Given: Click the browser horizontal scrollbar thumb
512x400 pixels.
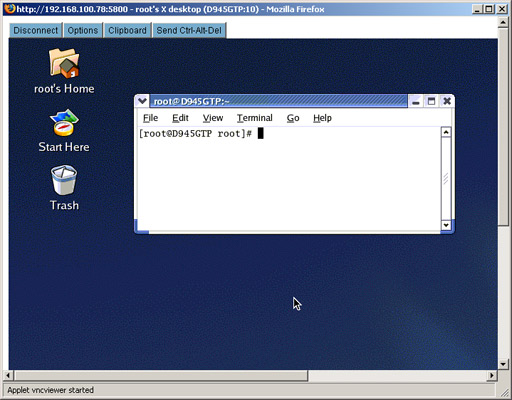Looking at the screenshot, I should point(161,376).
